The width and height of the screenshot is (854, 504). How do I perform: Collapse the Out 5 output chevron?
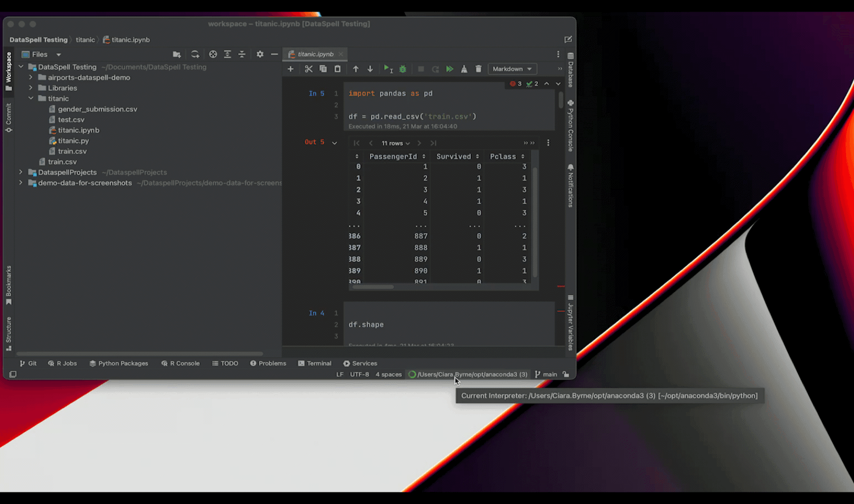pyautogui.click(x=334, y=143)
